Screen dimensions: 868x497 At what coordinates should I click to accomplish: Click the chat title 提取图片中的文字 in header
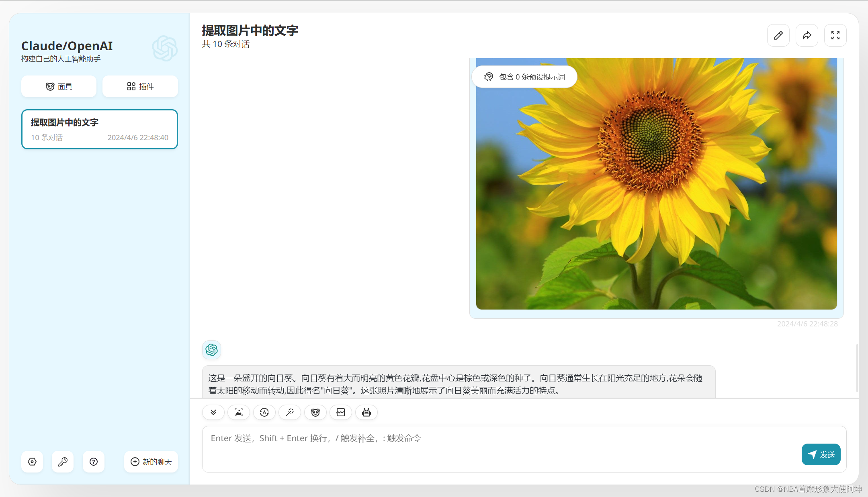click(250, 31)
